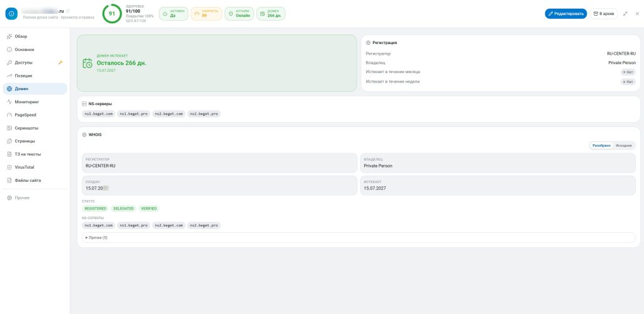644x314 pixels.
Task: Open the Основное section
Action: 35,50
